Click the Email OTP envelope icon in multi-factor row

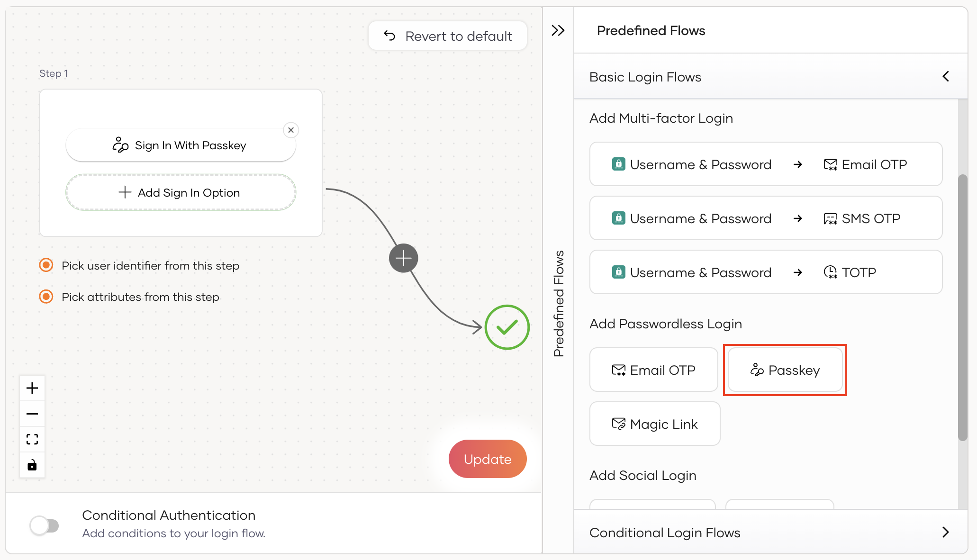click(x=831, y=164)
